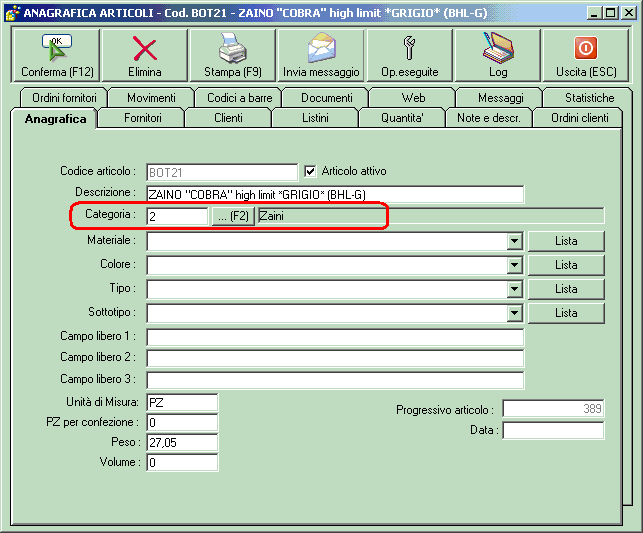Click the Elimina red X icon
643x533 pixels.
(x=144, y=48)
